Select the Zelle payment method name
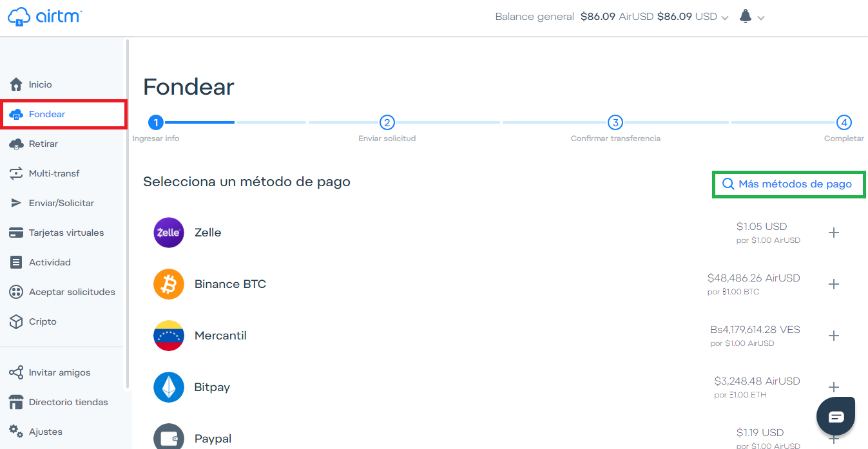 coord(207,233)
